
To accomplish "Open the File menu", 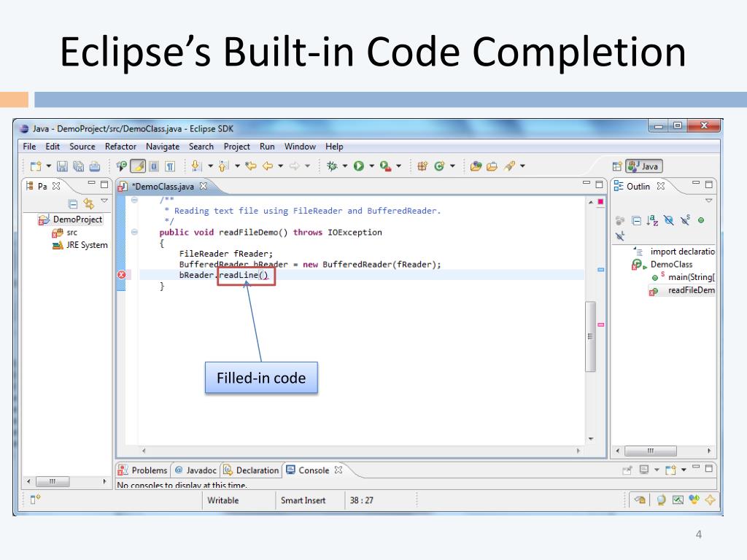I will pos(29,147).
